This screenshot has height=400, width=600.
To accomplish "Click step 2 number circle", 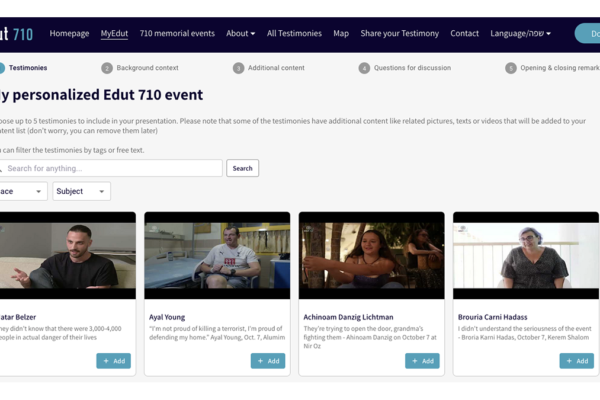I will click(x=107, y=68).
